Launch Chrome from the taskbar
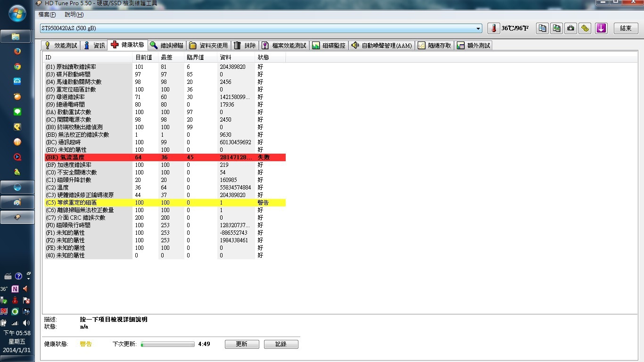This screenshot has height=362, width=644. pyautogui.click(x=17, y=66)
